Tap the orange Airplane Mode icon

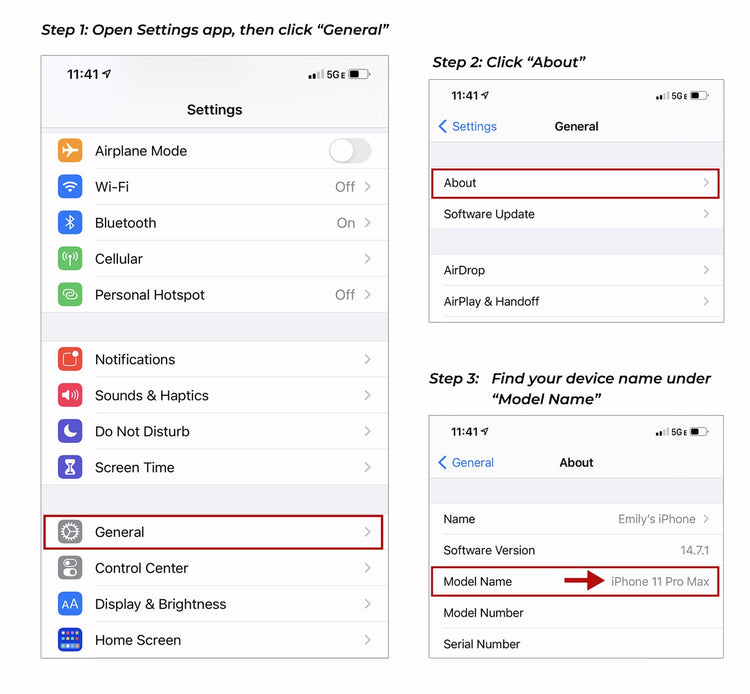tap(70, 151)
